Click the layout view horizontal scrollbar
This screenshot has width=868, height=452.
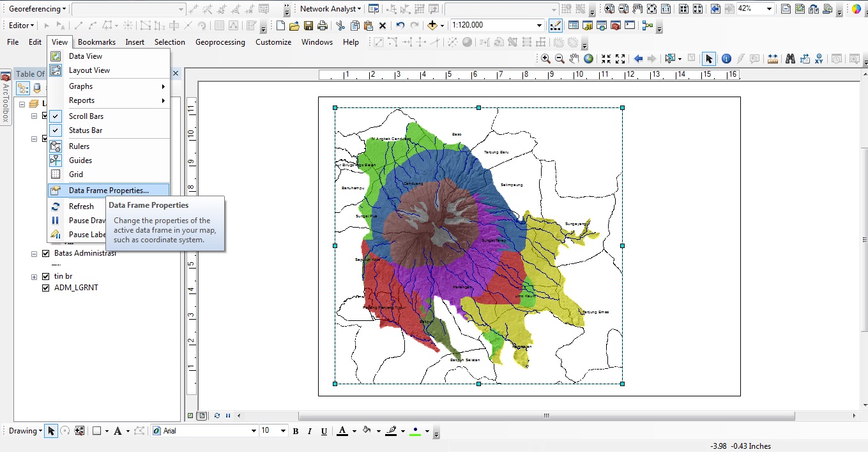click(546, 415)
